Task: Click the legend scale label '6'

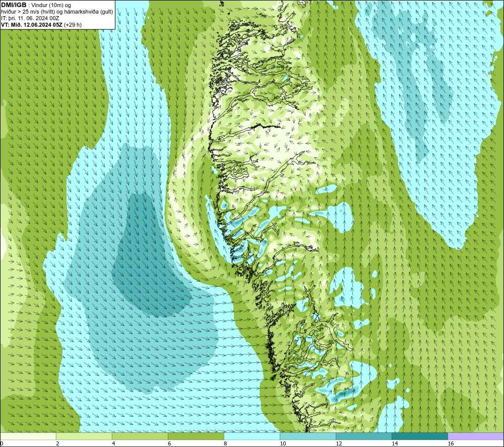Action: [169, 444]
